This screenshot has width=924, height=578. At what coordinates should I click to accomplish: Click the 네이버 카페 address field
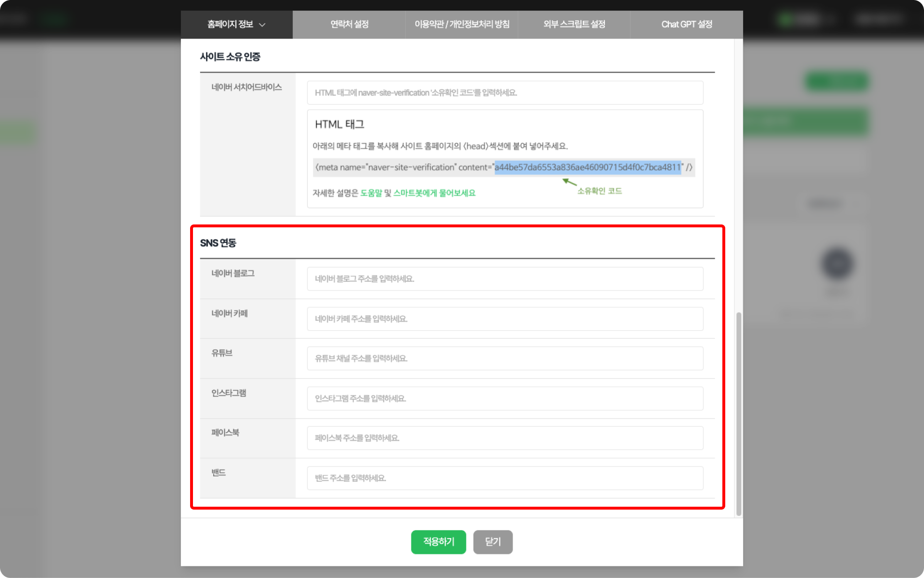(505, 319)
